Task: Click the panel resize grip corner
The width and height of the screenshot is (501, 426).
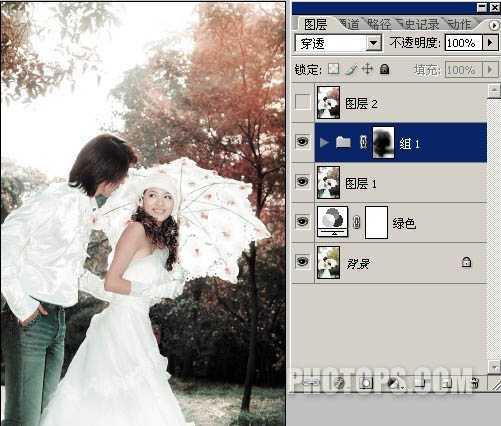Action: tap(495, 384)
